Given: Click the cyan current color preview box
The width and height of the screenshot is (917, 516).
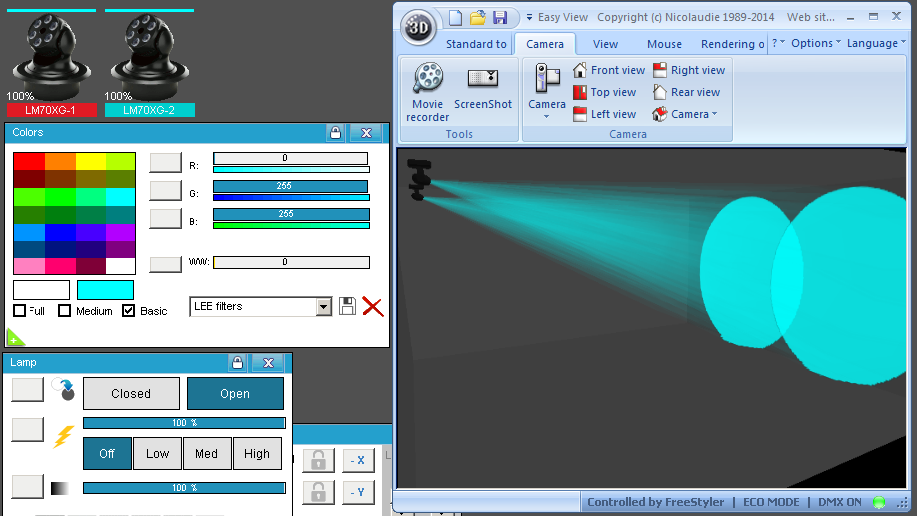Looking at the screenshot, I should pos(105,290).
